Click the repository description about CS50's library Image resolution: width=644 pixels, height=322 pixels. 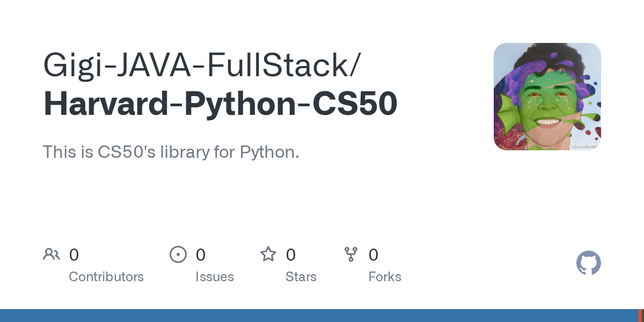click(x=171, y=152)
